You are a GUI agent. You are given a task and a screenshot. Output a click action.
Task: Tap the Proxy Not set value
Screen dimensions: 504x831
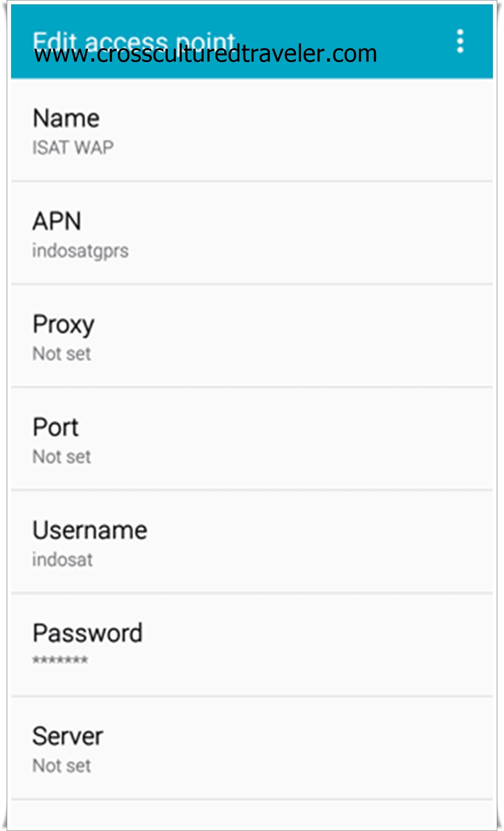pos(62,354)
